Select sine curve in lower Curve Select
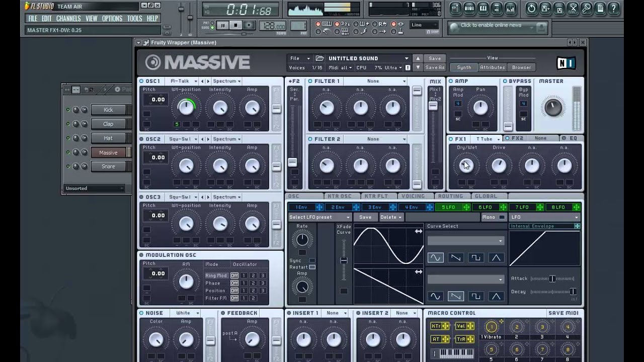This screenshot has width=644, height=362. click(435, 296)
